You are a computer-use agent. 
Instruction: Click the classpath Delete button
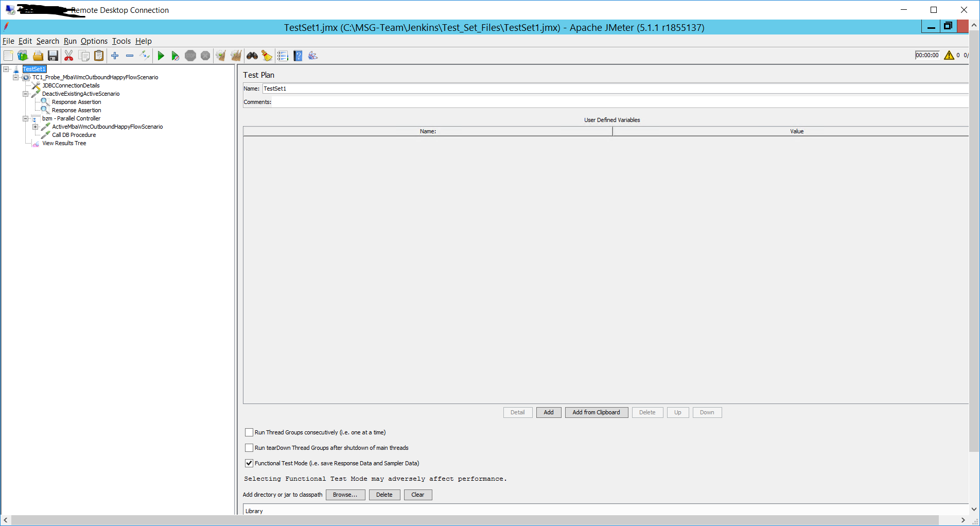[384, 495]
